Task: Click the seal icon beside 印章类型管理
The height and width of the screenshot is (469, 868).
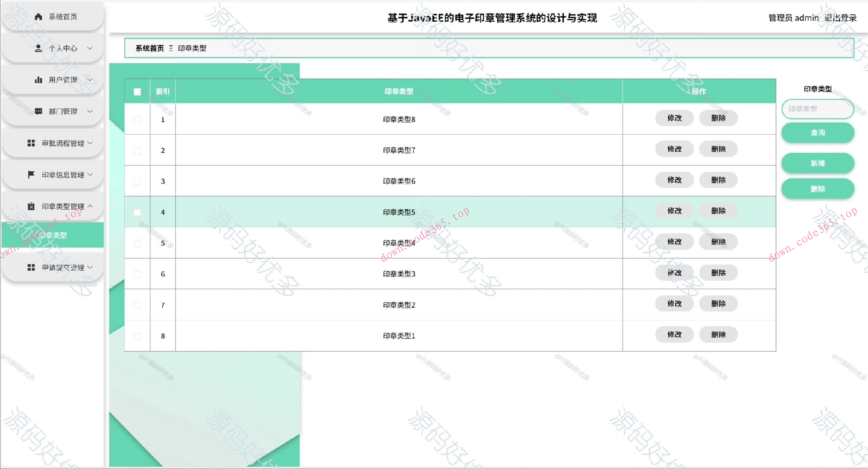Action: (31, 206)
